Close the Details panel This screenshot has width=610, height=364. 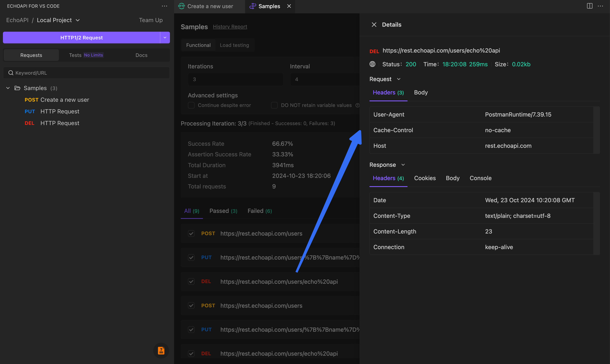coord(374,25)
